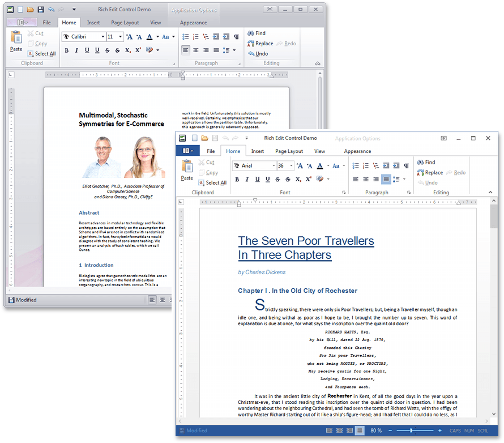Toggle Underline in the front window
Screen dimensions: 504x443
(x=258, y=180)
